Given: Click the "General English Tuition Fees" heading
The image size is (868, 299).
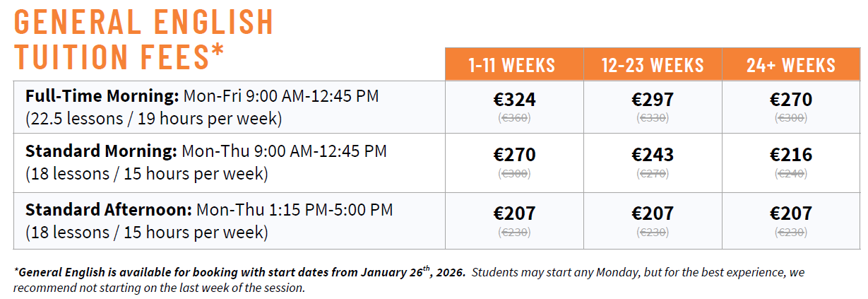Looking at the screenshot, I should pyautogui.click(x=143, y=39).
